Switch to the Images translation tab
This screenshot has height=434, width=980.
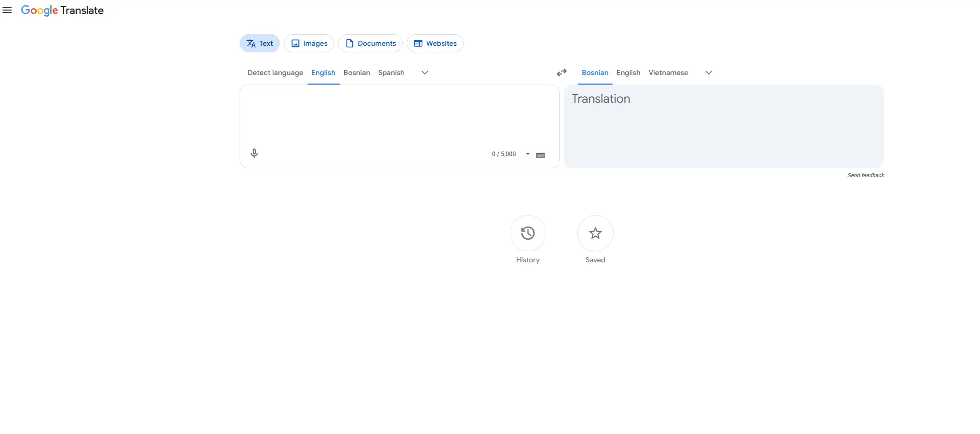pyautogui.click(x=309, y=43)
